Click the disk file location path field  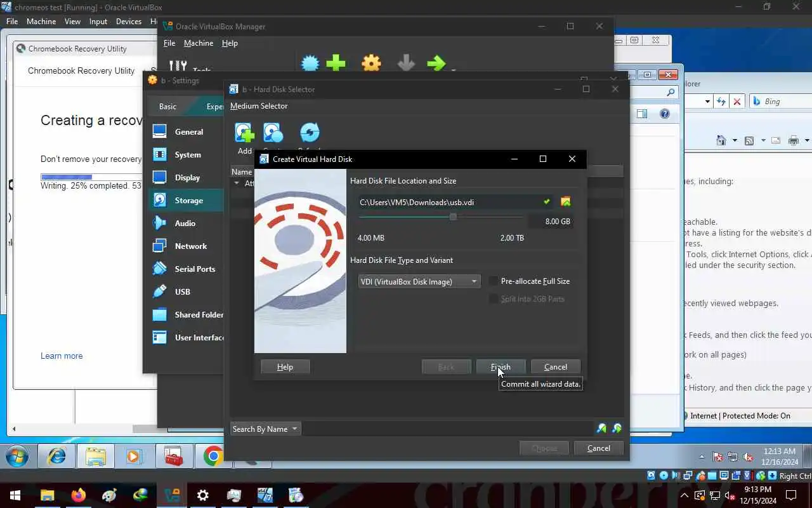(454, 202)
